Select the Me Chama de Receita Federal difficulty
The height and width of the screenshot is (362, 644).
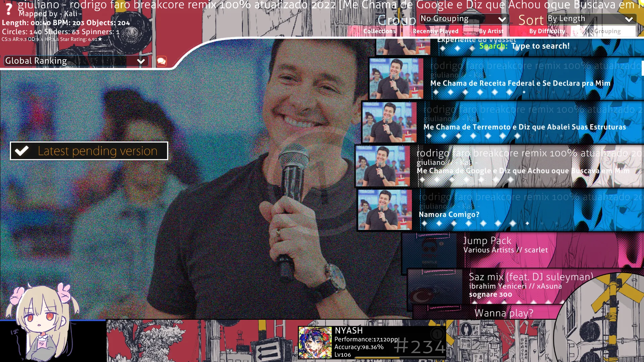(x=505, y=79)
